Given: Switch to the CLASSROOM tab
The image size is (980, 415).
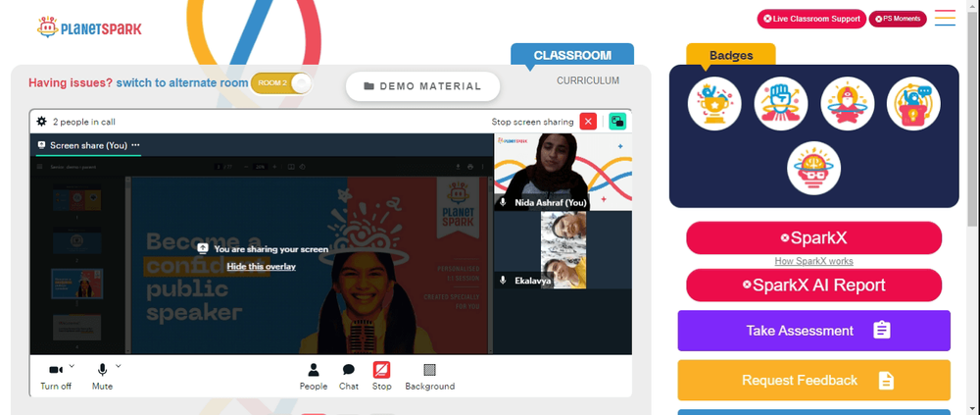Looking at the screenshot, I should (x=572, y=55).
